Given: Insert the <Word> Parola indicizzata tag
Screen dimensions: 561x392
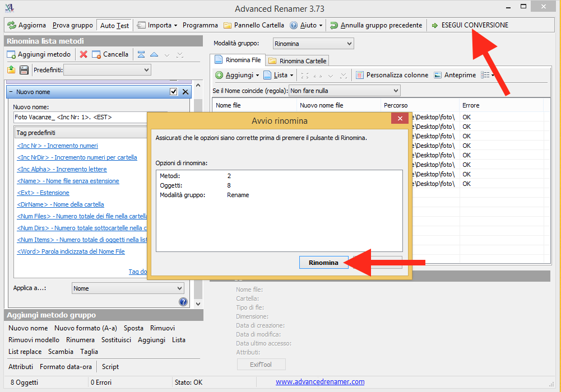Looking at the screenshot, I should coord(71,251).
